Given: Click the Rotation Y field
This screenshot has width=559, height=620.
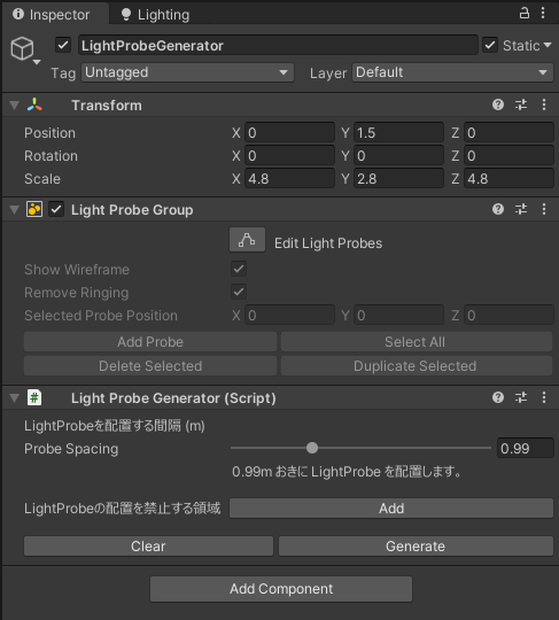Looking at the screenshot, I should pyautogui.click(x=398, y=156).
